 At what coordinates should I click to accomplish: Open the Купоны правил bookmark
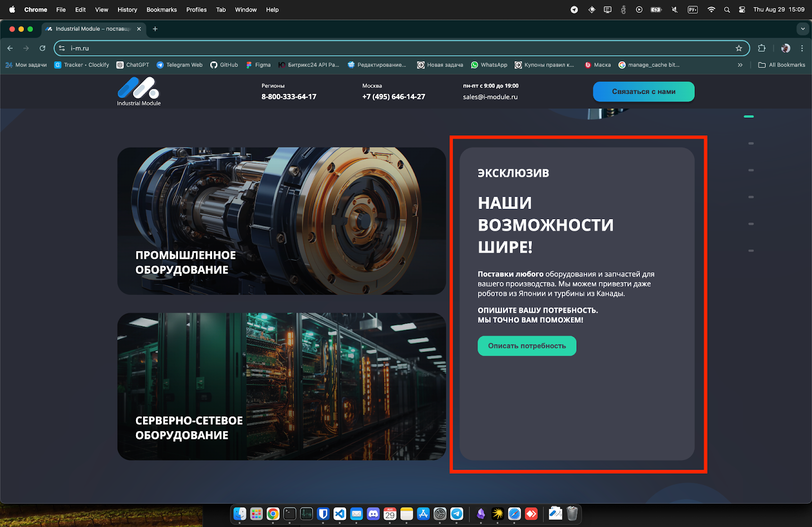point(545,65)
